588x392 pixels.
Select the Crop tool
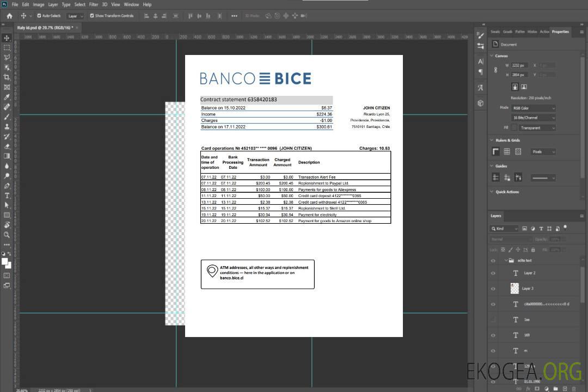coord(7,77)
